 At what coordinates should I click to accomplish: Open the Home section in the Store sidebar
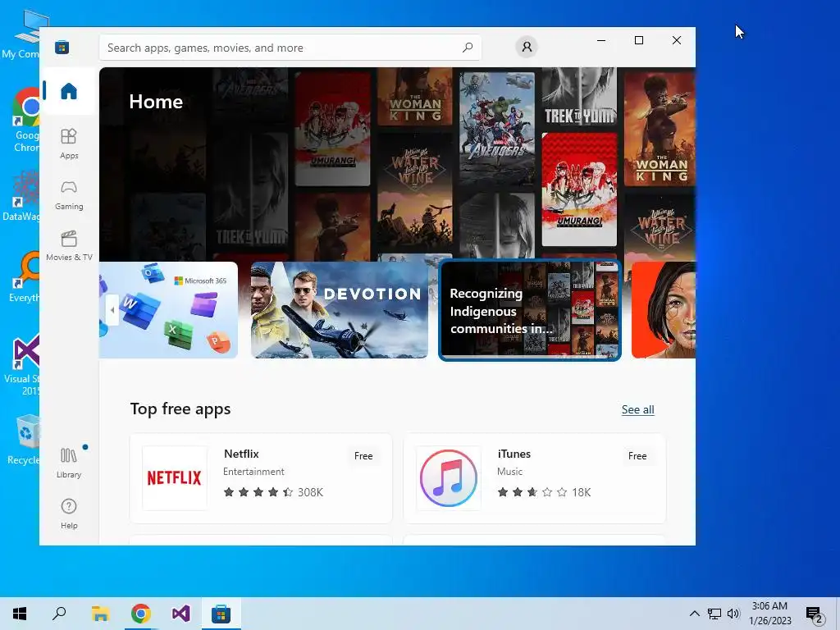(69, 91)
